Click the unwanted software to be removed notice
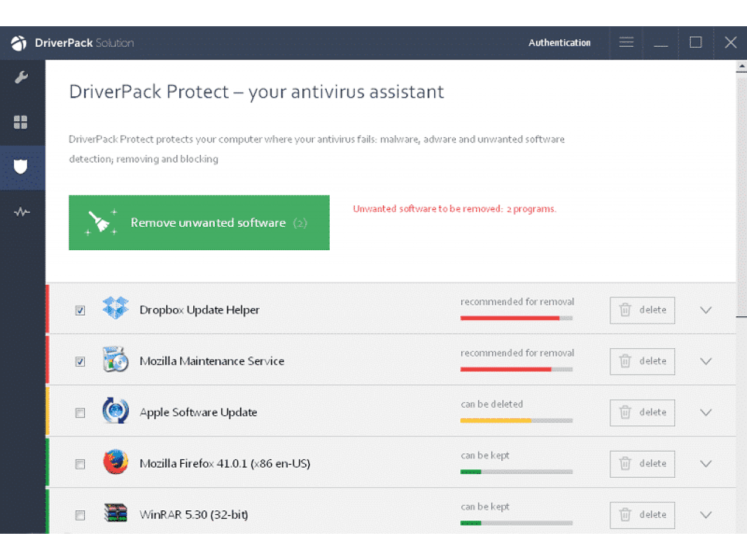 tap(455, 209)
